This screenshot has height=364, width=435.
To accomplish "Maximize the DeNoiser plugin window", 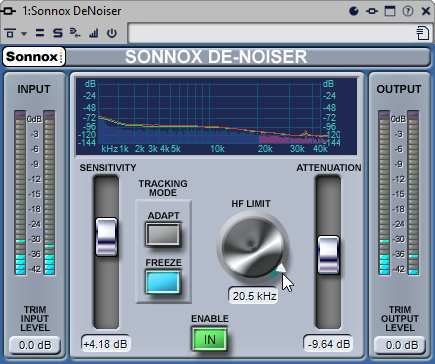I will click(390, 11).
